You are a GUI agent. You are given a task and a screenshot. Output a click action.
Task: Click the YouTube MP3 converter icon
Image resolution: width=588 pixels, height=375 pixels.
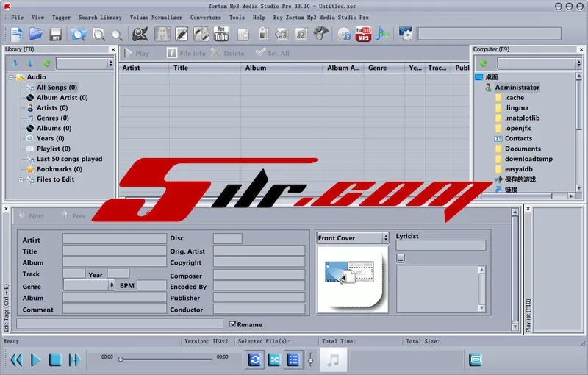pyautogui.click(x=363, y=34)
